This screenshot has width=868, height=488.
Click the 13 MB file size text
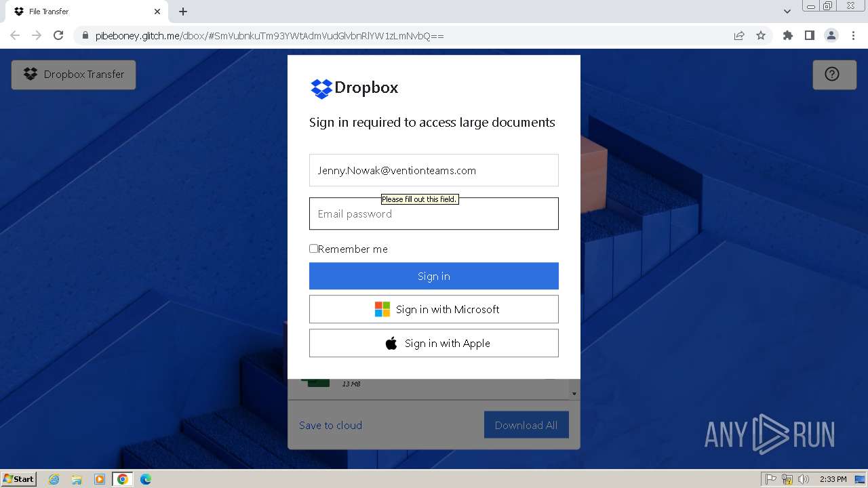[351, 384]
